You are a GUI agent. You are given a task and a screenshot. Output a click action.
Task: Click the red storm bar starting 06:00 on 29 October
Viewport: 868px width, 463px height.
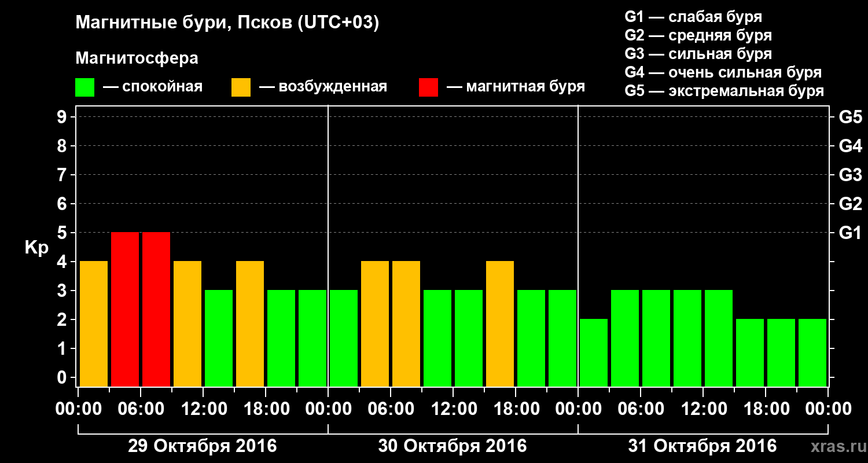pyautogui.click(x=156, y=309)
